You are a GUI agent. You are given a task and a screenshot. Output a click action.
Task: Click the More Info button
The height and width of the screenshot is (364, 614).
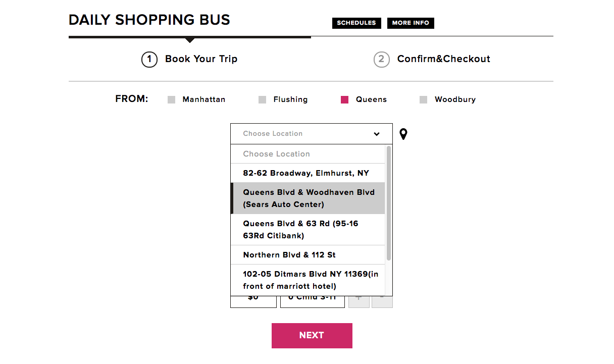(411, 23)
